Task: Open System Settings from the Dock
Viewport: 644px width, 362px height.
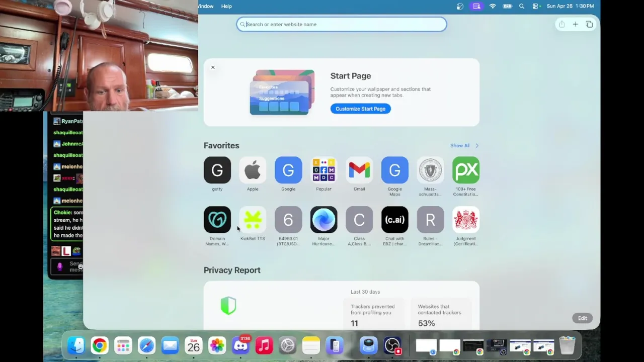Action: point(287,345)
